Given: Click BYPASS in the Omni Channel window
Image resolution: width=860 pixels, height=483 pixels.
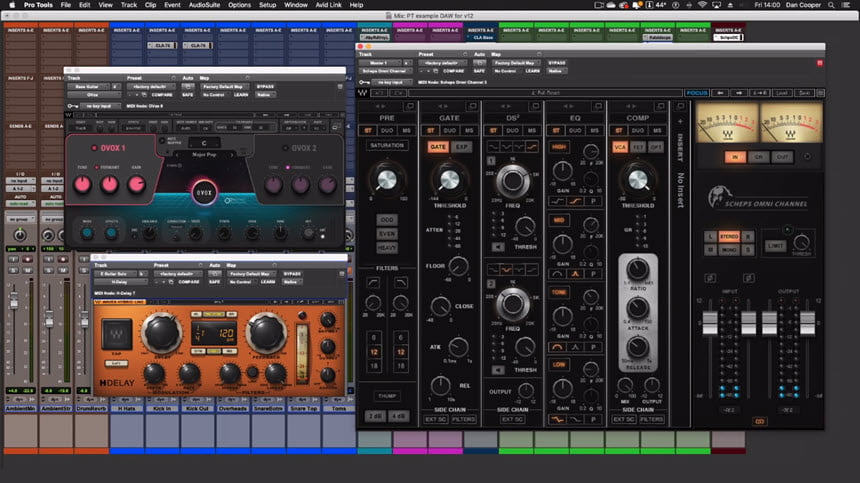Looking at the screenshot, I should (557, 63).
